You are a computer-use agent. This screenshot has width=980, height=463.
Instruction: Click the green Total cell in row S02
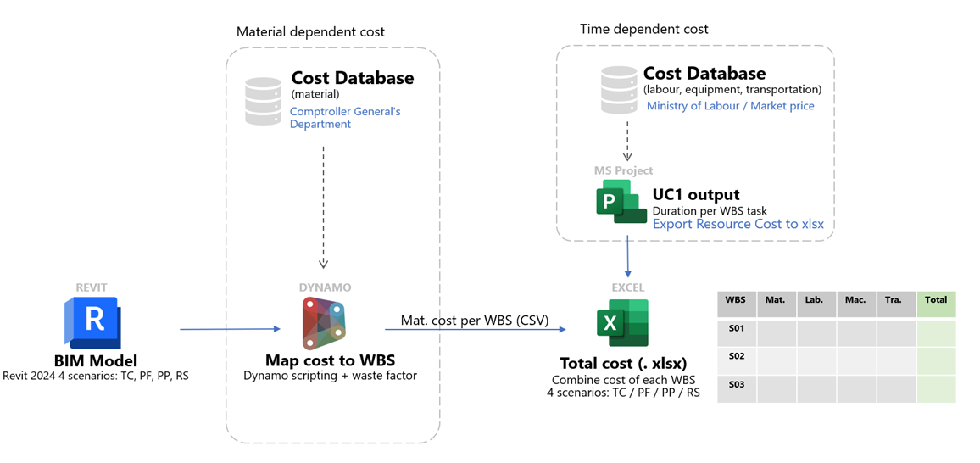[x=937, y=361]
